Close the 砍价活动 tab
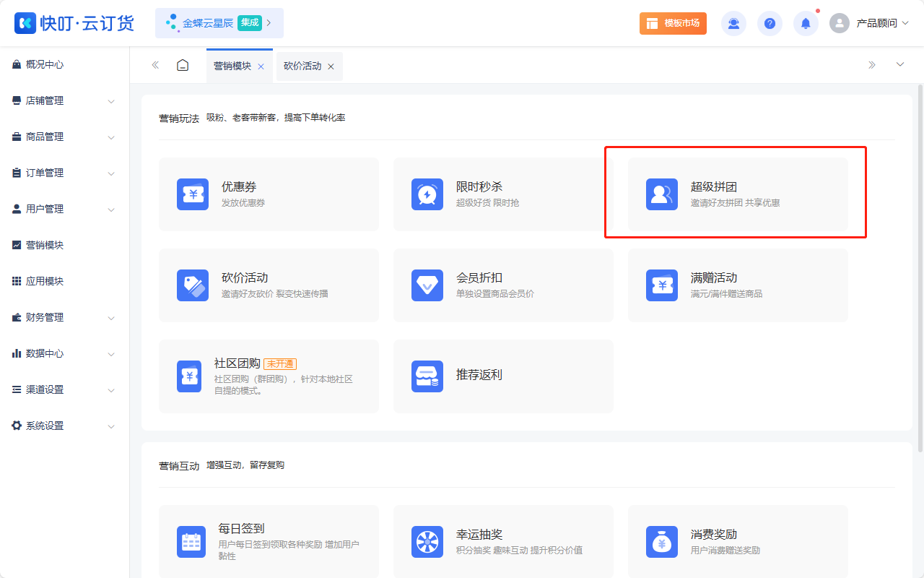The image size is (924, 578). tap(331, 66)
